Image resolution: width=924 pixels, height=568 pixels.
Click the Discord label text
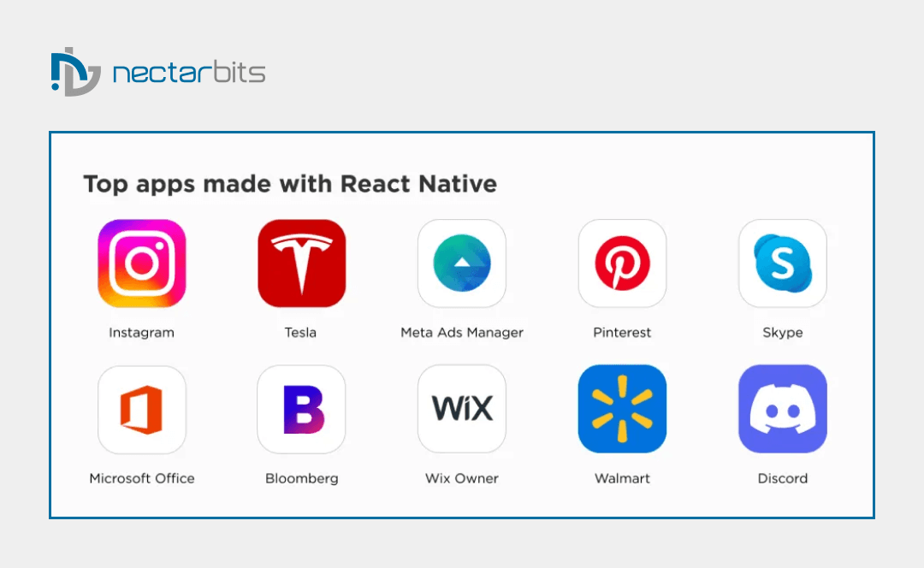click(x=783, y=478)
